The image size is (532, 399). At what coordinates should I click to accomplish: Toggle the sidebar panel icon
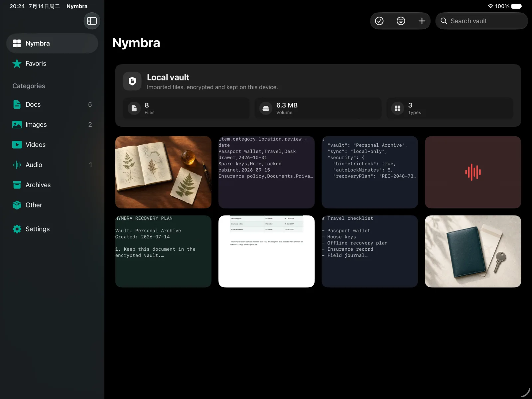pos(92,21)
